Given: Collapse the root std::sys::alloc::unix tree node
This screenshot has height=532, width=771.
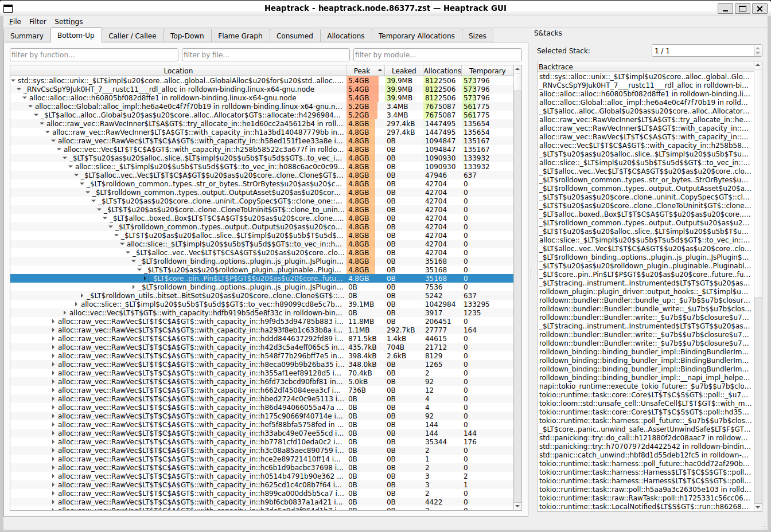Looking at the screenshot, I should pos(14,80).
